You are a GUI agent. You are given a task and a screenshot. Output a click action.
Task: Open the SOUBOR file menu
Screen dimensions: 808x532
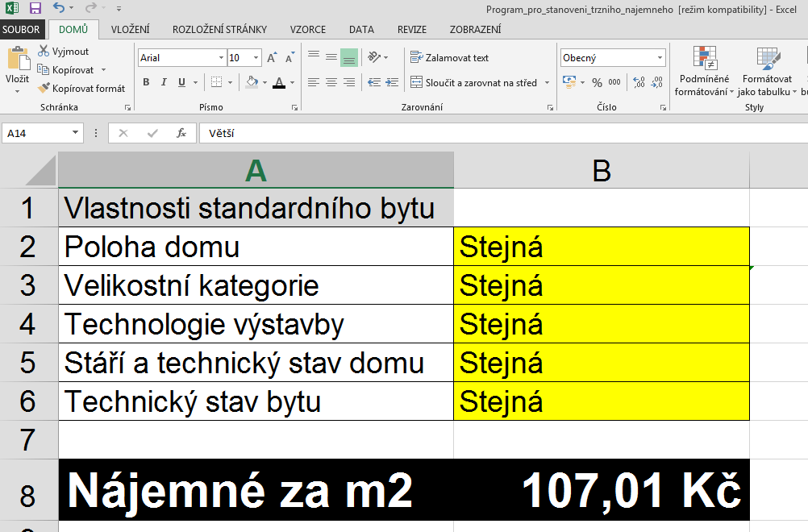point(21,29)
